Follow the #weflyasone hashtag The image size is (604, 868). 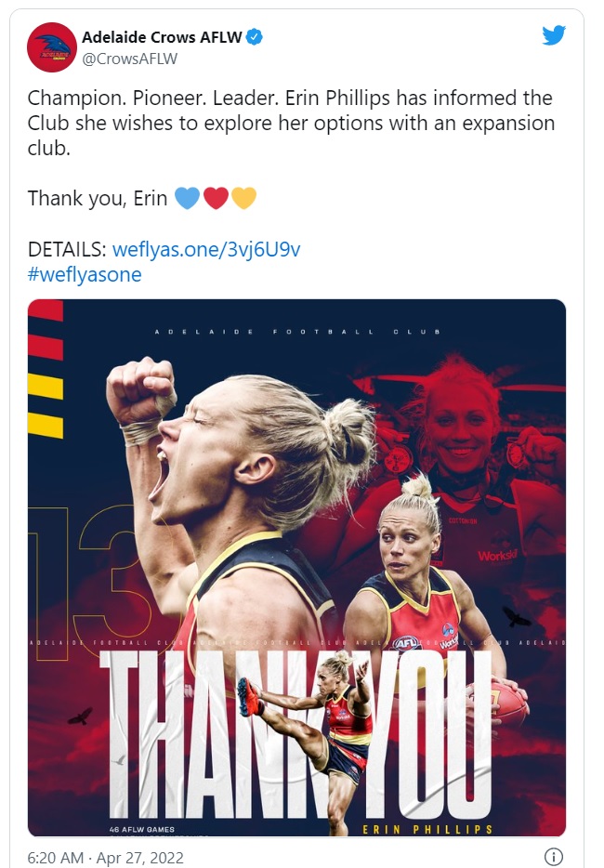pos(85,274)
